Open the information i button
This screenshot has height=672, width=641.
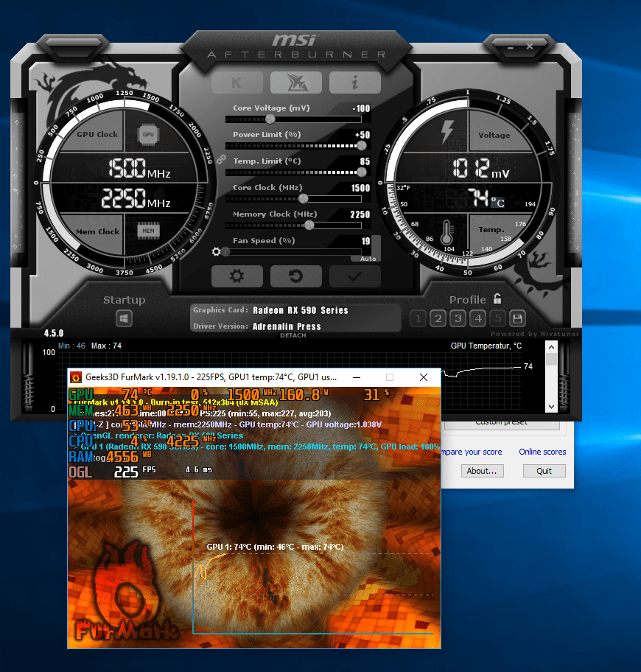pos(355,83)
